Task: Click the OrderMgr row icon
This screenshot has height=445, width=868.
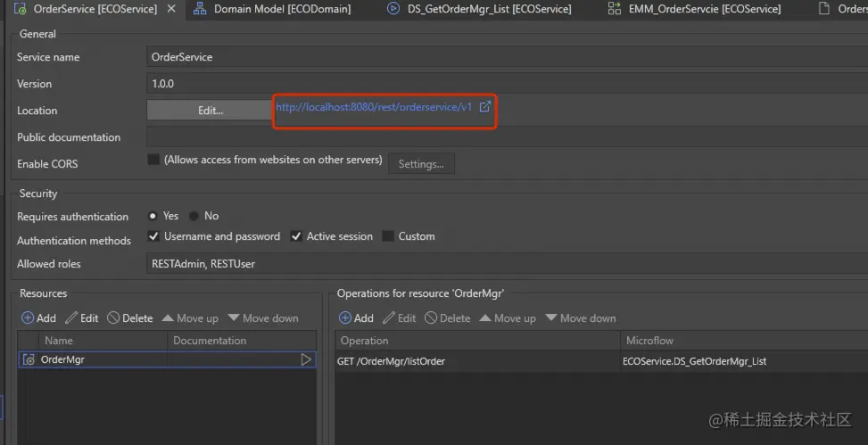Action: click(x=29, y=359)
